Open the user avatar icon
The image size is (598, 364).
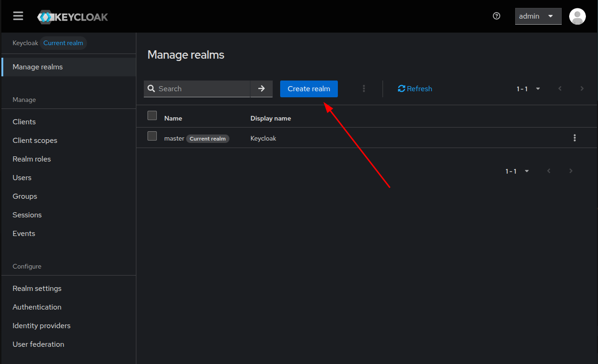click(578, 16)
